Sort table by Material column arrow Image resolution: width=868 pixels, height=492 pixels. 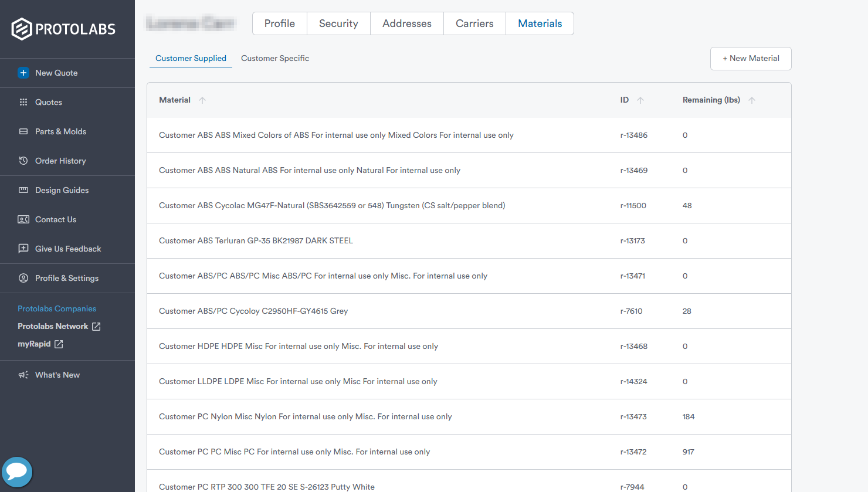pyautogui.click(x=202, y=100)
